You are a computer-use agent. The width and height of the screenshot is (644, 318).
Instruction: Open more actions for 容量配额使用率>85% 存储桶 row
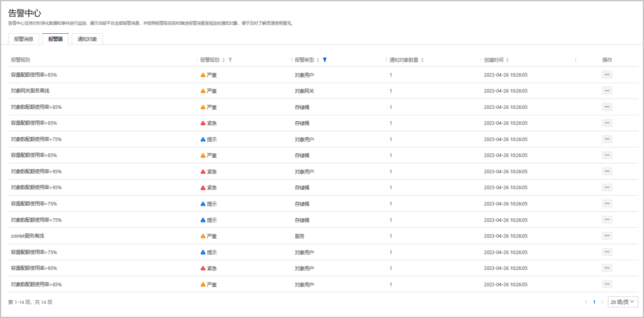(607, 156)
